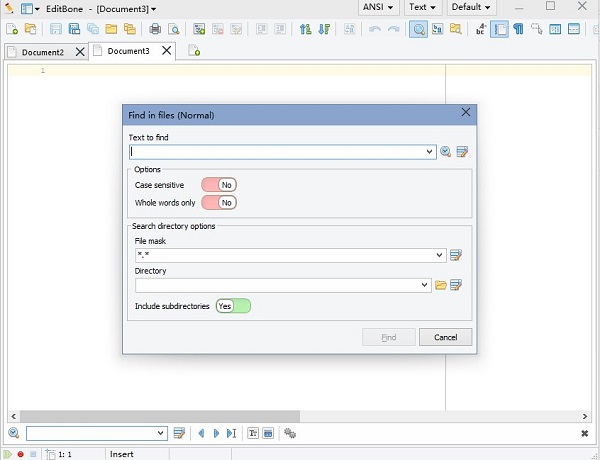Viewport: 600px width, 460px height.
Task: Click the New document toolbar icon
Action: point(12,29)
